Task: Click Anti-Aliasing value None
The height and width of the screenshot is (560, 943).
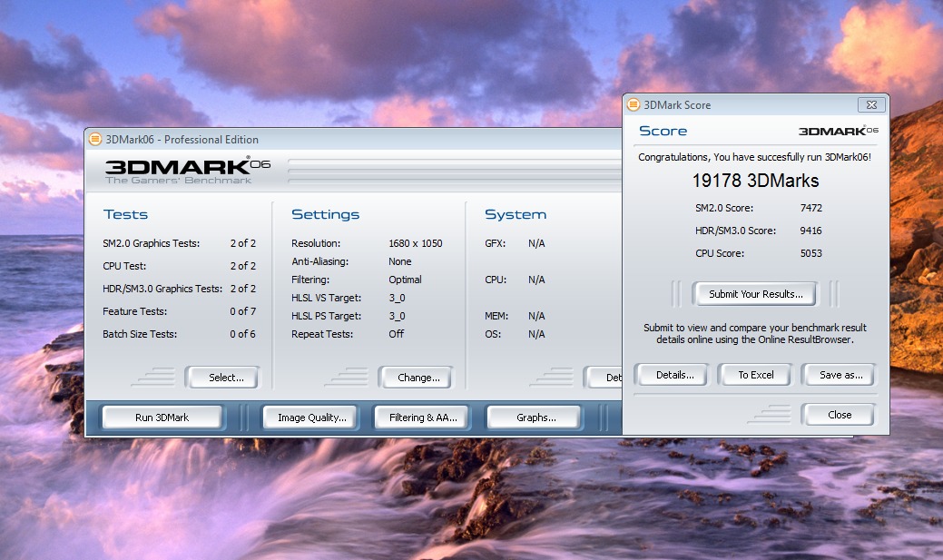Action: coord(400,261)
